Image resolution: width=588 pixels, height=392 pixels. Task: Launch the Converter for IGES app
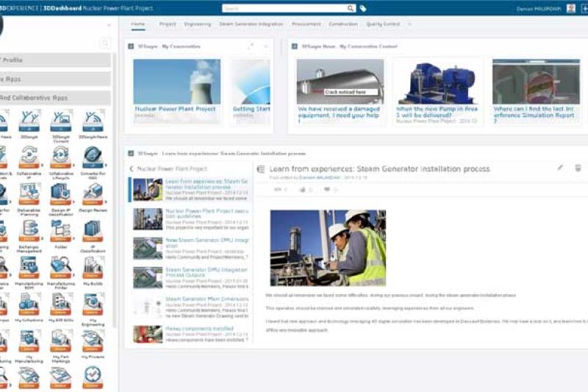tap(93, 158)
